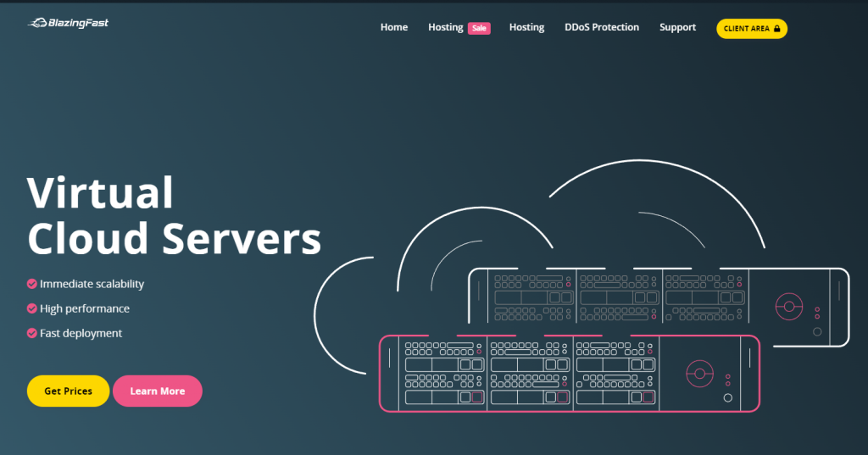This screenshot has height=455, width=868.
Task: Click the lock icon in Client Area
Action: (776, 28)
